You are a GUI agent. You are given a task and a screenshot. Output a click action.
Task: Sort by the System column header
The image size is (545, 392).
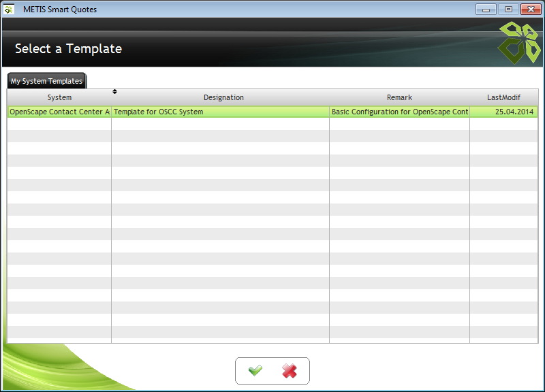click(x=59, y=97)
